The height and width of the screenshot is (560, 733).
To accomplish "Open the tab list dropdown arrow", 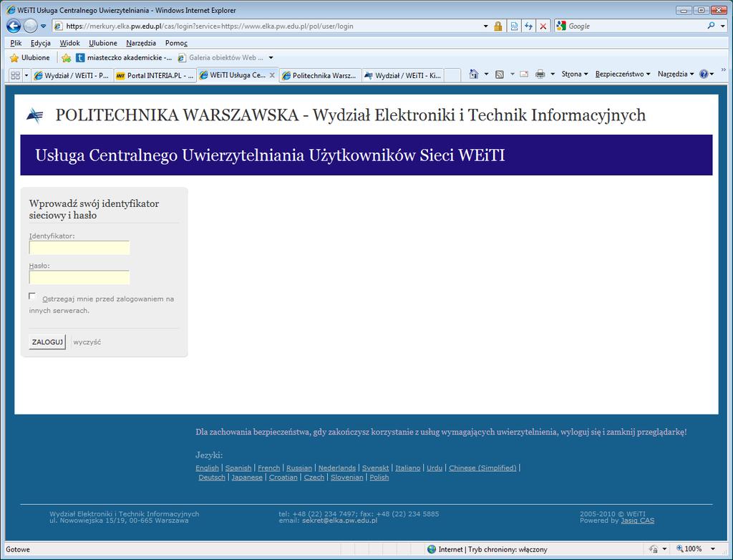I will click(26, 75).
